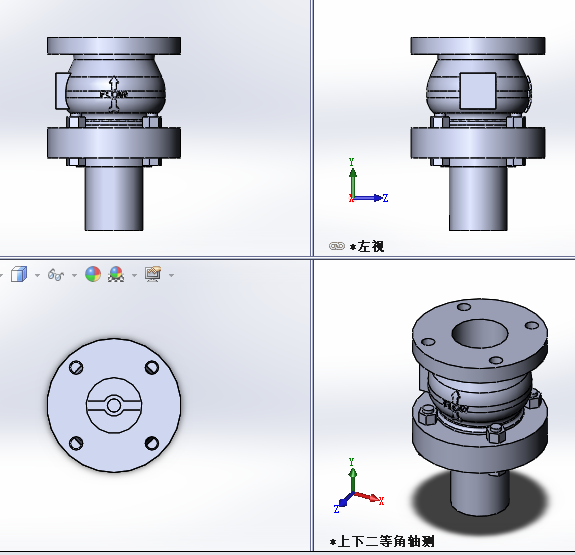Click the Apply Scene icon
This screenshot has height=555, width=575.
coord(116,274)
